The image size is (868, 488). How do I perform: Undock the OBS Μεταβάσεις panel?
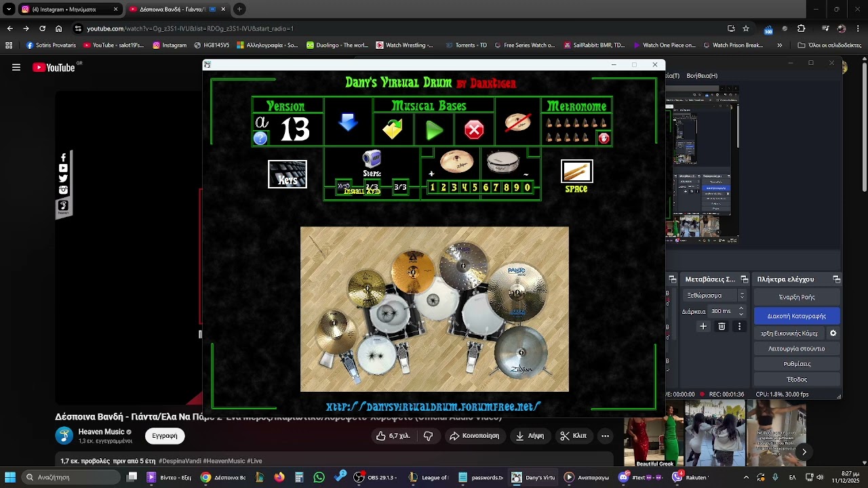pyautogui.click(x=744, y=279)
